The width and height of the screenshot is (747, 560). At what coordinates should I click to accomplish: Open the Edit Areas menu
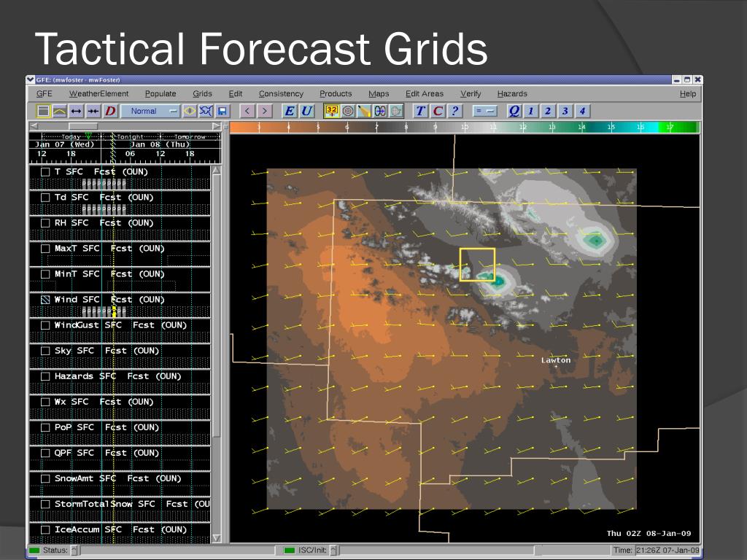click(x=425, y=94)
